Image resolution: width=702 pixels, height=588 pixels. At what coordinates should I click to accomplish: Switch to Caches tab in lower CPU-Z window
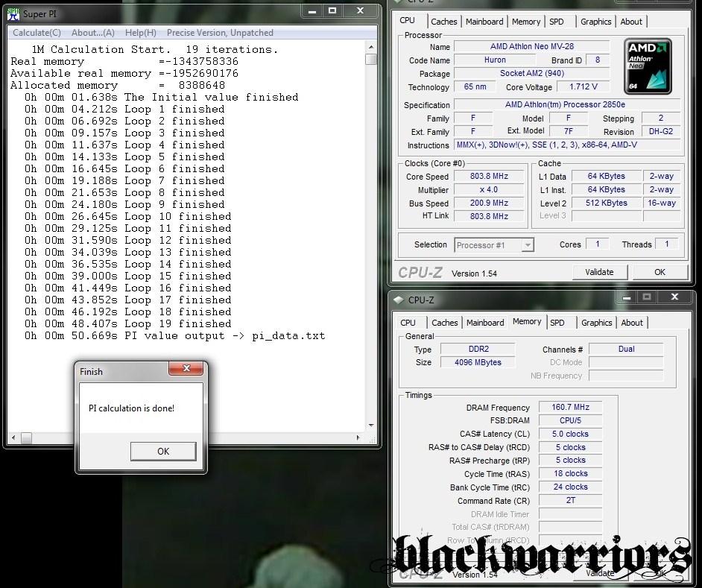(x=445, y=323)
